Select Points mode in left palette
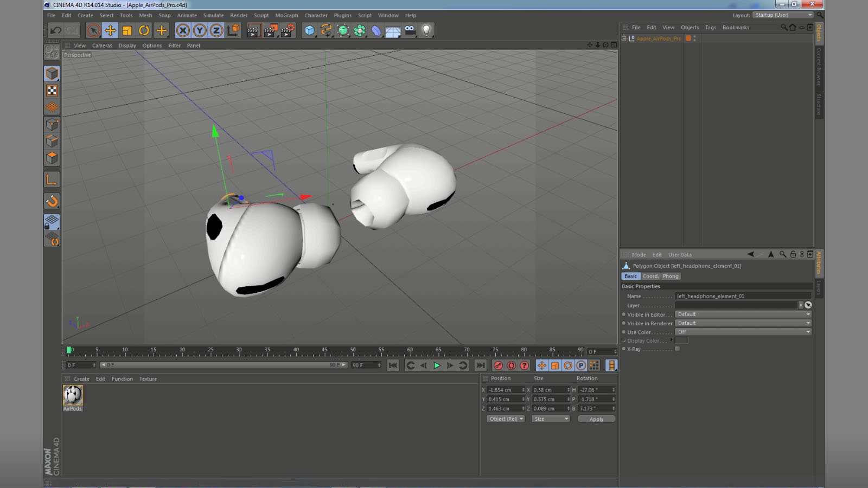868x488 pixels. (52, 125)
